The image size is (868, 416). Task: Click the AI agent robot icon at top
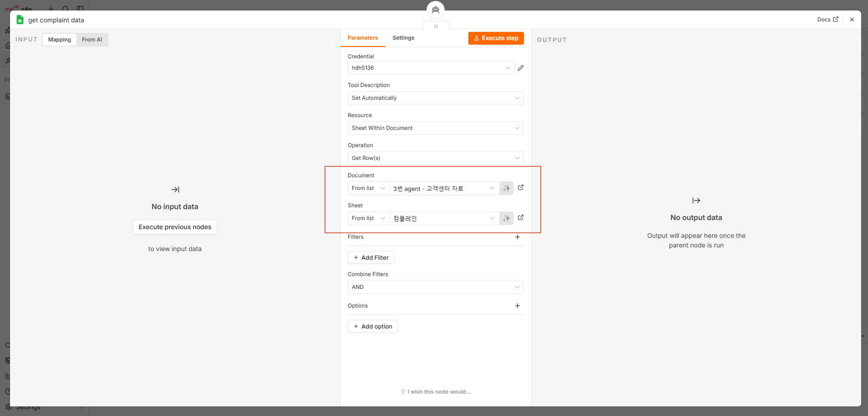pos(436,10)
